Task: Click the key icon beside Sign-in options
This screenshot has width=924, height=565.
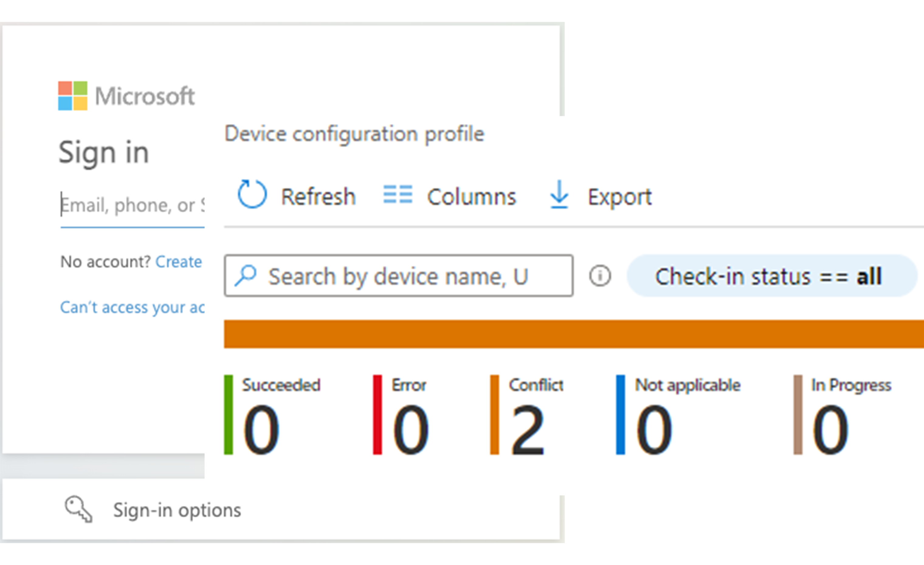Action: pos(78,509)
